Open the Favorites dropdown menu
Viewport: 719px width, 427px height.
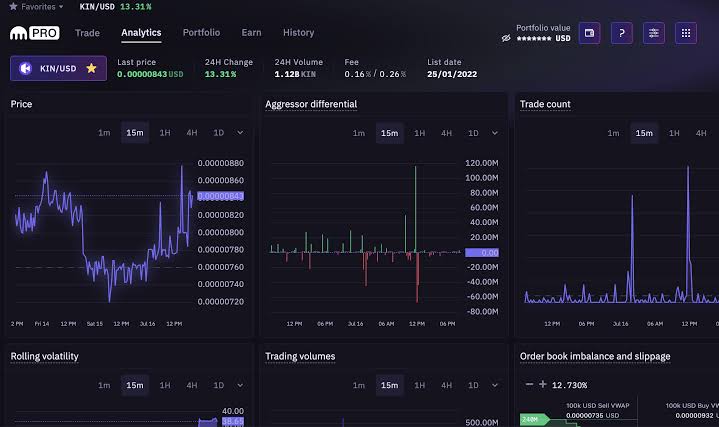pos(36,6)
